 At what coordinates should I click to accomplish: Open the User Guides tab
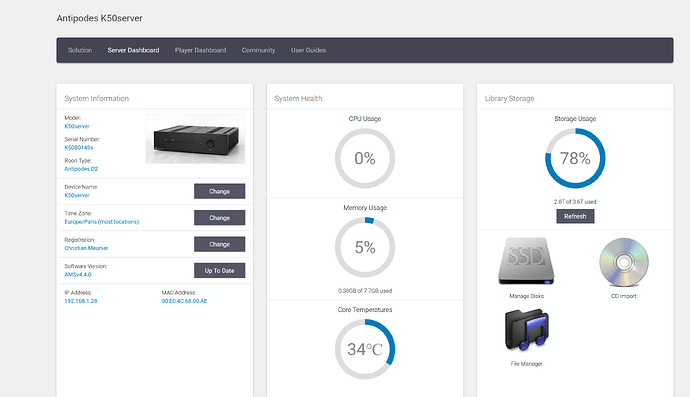pyautogui.click(x=308, y=50)
